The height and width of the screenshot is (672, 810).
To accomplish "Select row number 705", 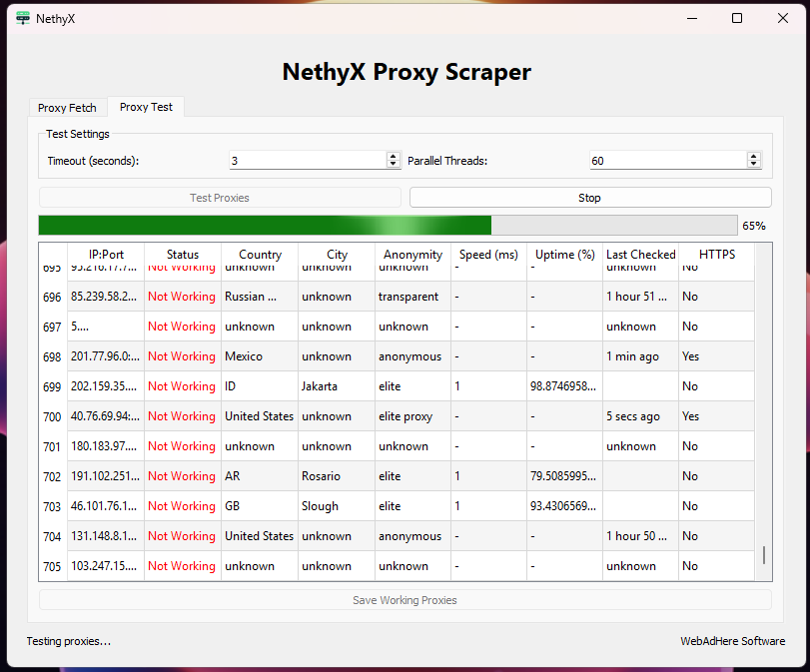I will [x=53, y=566].
